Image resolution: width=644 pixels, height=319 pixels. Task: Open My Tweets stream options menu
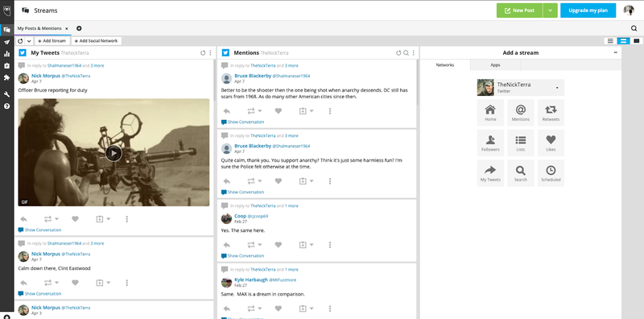210,53
